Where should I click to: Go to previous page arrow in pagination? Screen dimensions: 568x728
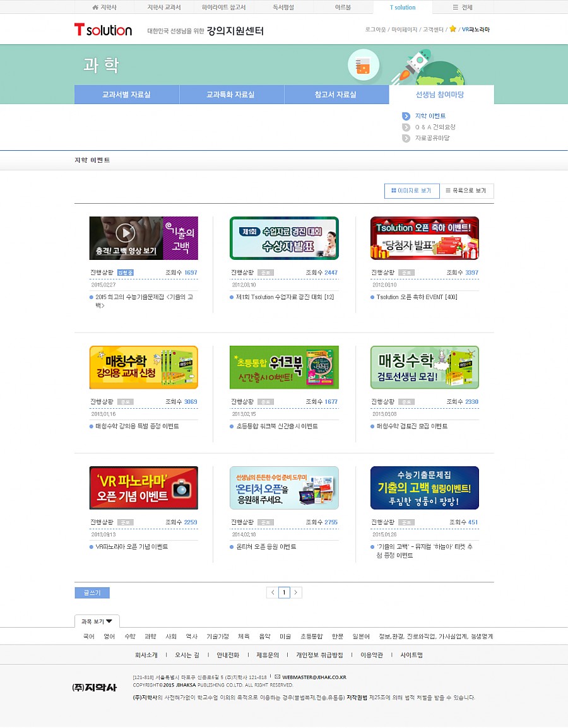[272, 592]
